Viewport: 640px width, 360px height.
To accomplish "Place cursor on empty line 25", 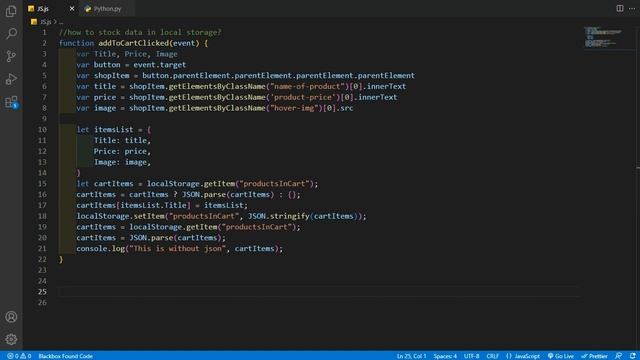I will (x=318, y=291).
